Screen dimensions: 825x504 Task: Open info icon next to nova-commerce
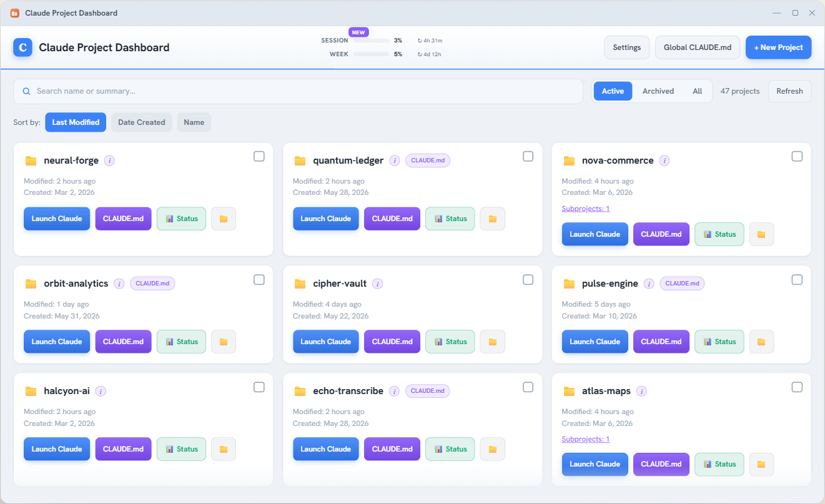pos(664,161)
